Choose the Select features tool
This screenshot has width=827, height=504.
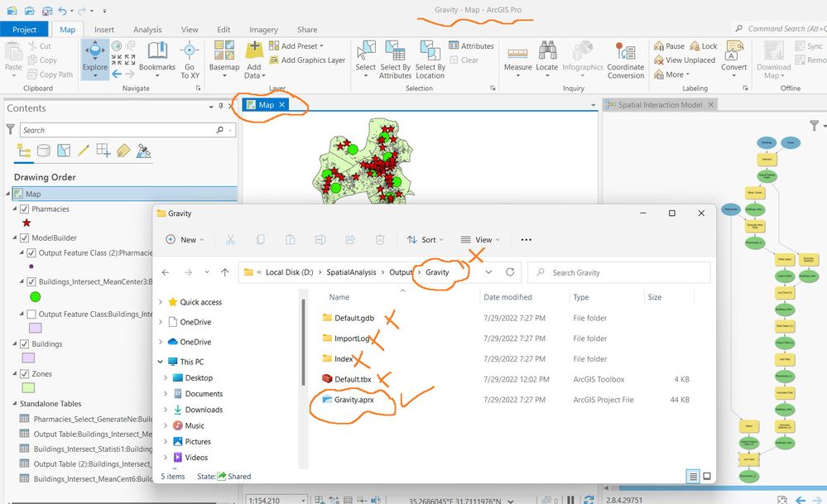point(366,59)
